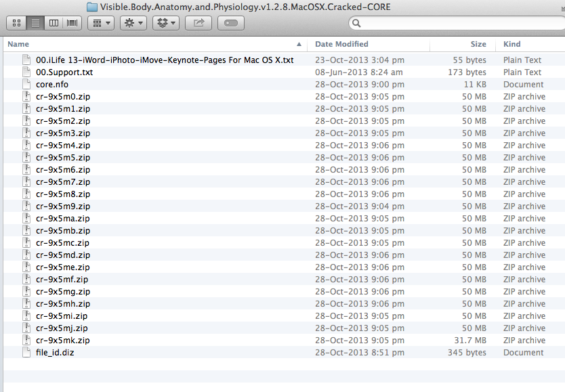Switch to Cover Flow view
The width and height of the screenshot is (565, 392).
click(x=72, y=24)
